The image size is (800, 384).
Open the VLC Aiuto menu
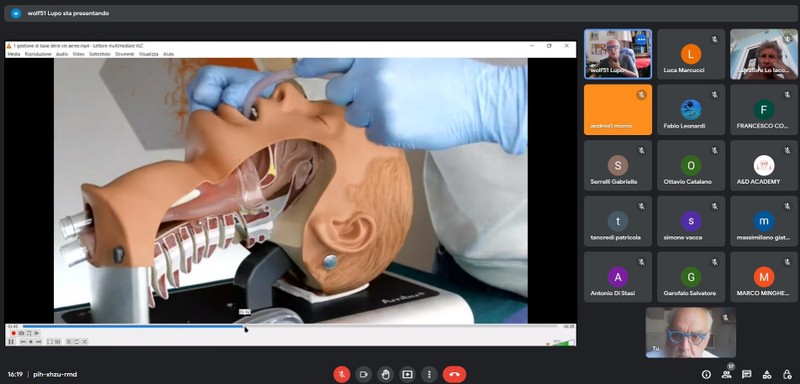tap(168, 54)
